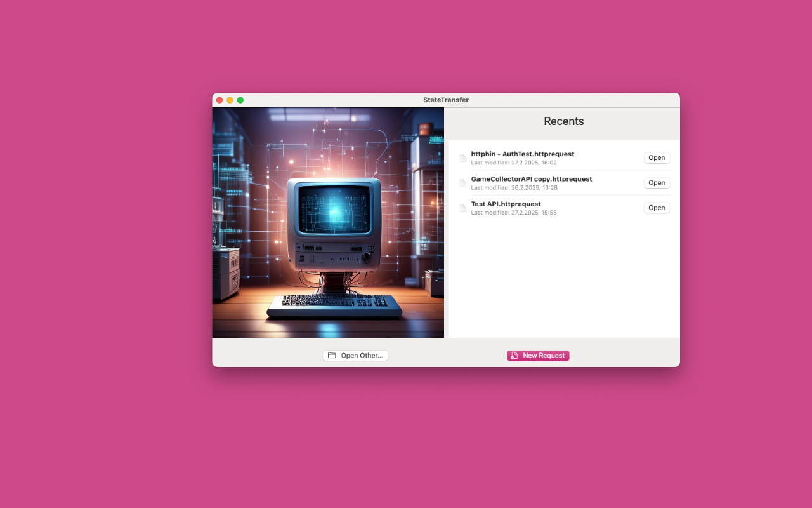Open the Test API.httprequest recent file
Image resolution: width=812 pixels, height=508 pixels.
(x=657, y=208)
